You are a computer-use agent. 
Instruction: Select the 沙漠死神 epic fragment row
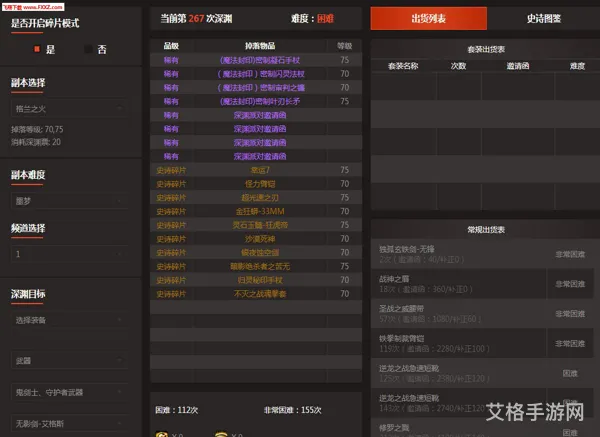point(256,239)
